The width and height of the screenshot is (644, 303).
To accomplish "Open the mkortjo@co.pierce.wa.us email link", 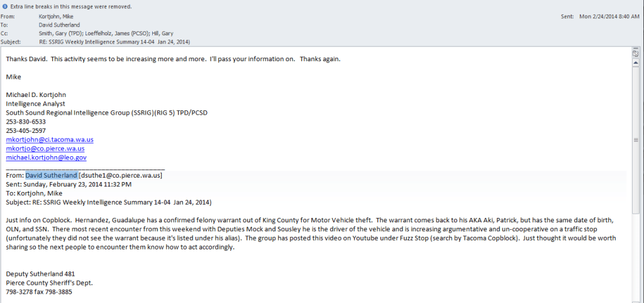I will (x=45, y=148).
